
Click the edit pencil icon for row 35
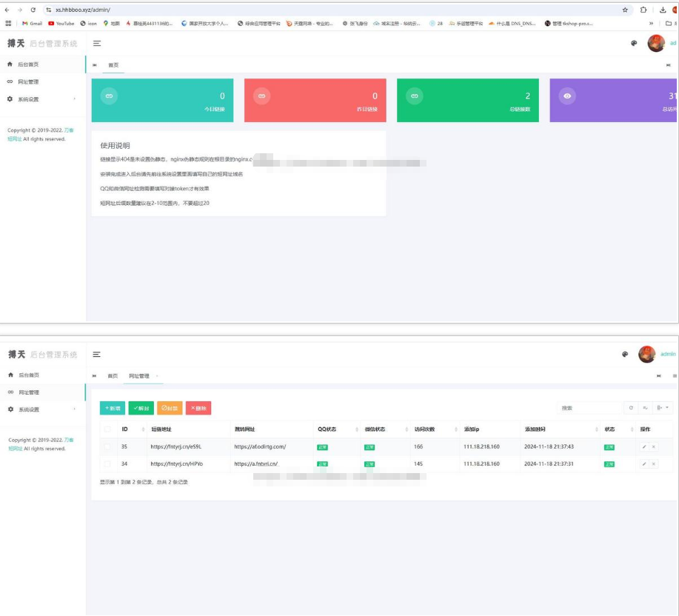tap(644, 446)
